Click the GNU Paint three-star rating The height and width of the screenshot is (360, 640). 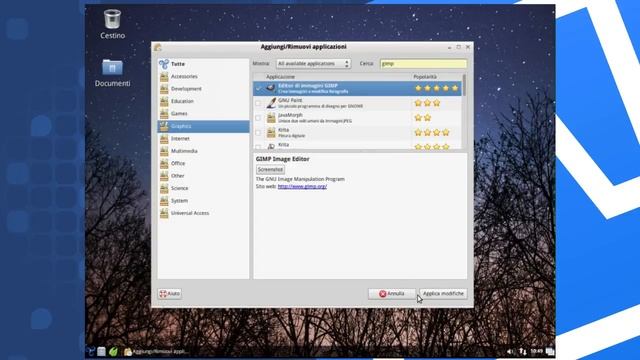tap(427, 103)
